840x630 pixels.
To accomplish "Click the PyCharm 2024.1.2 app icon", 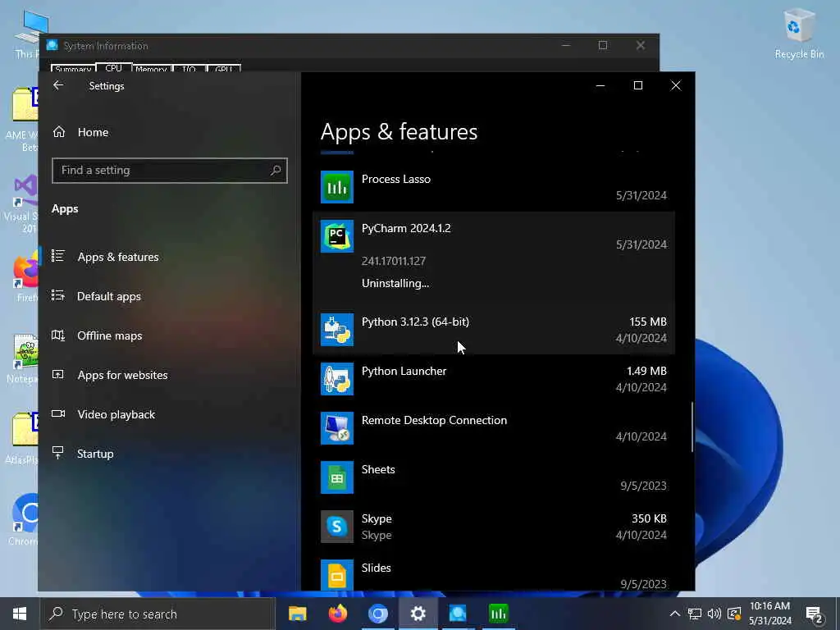I will (x=337, y=236).
